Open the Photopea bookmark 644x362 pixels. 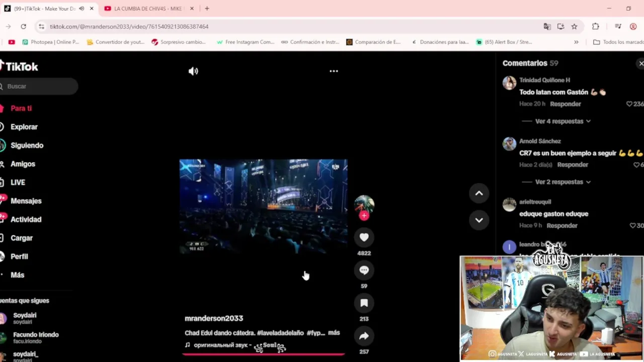(x=50, y=42)
